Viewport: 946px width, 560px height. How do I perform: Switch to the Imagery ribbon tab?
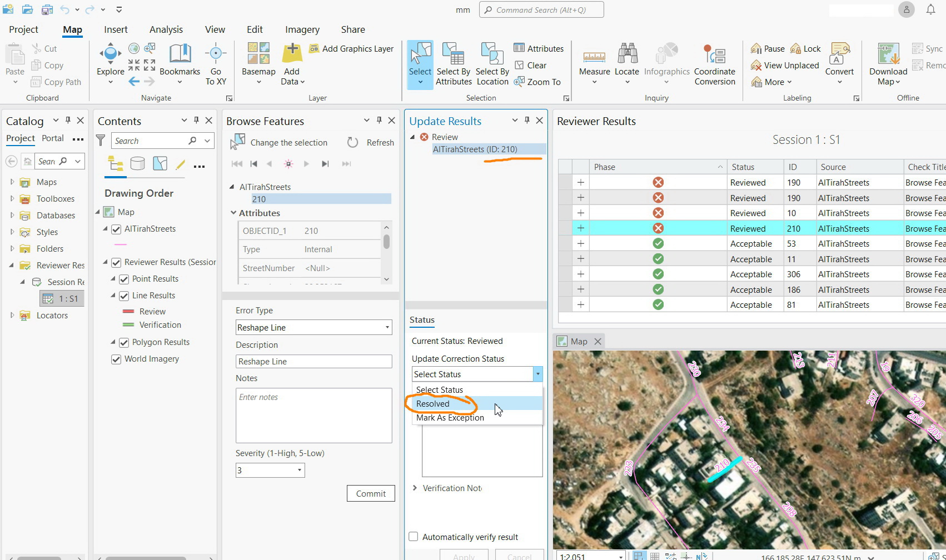click(302, 29)
